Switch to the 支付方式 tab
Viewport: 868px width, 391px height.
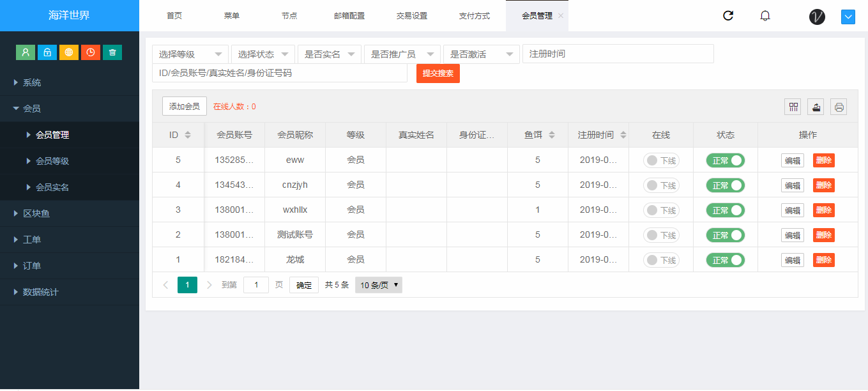475,16
